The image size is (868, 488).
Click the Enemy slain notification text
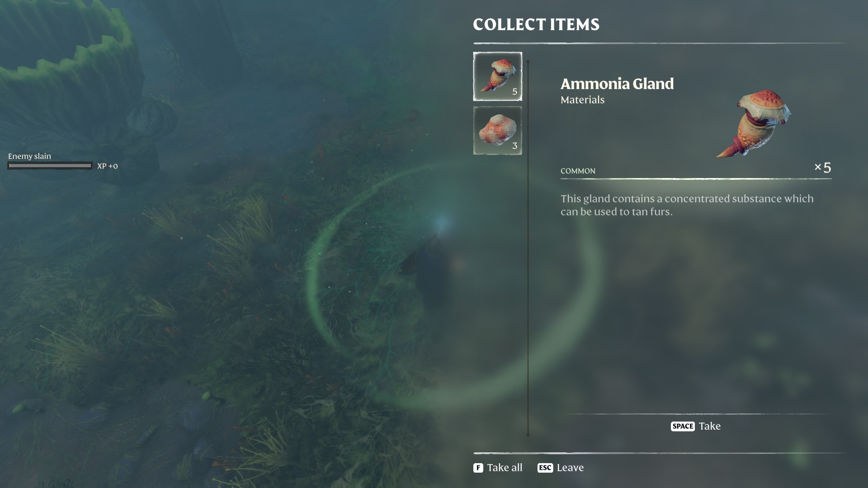[x=29, y=156]
